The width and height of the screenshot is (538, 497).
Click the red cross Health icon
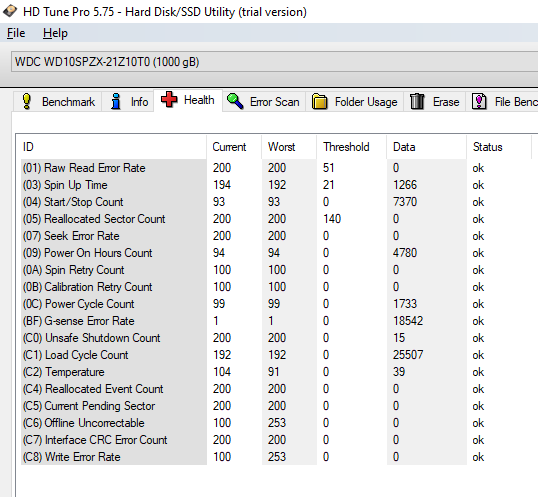169,100
